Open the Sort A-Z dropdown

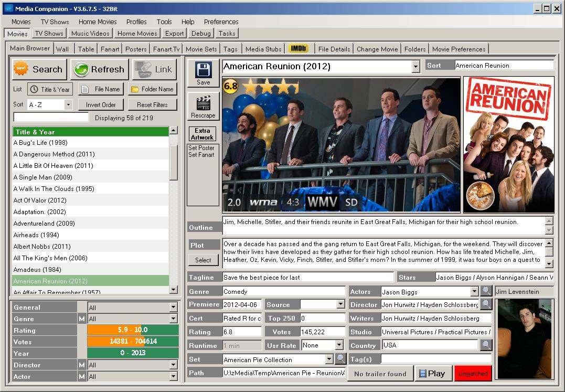coord(69,104)
